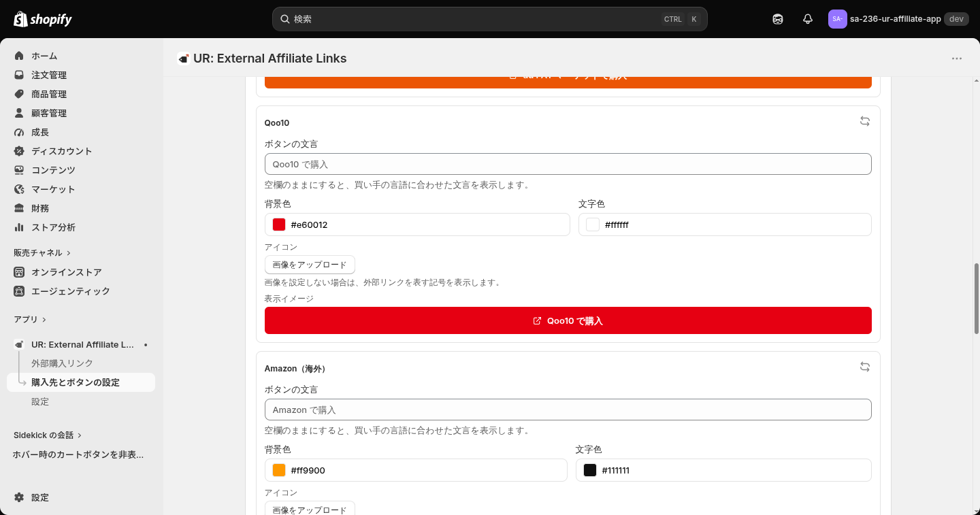Click the 顧客管理 person icon
Screen dimensions: 980x515
(x=19, y=113)
